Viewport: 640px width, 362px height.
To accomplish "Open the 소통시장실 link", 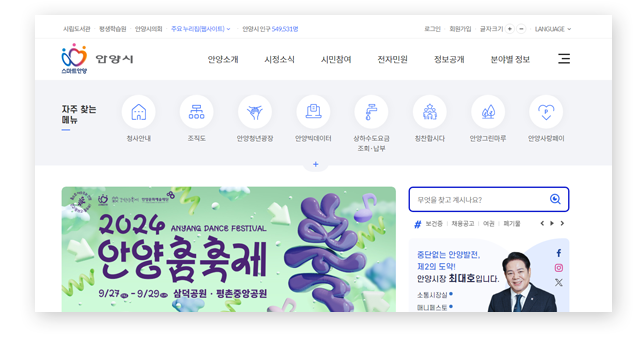I will pos(434,295).
